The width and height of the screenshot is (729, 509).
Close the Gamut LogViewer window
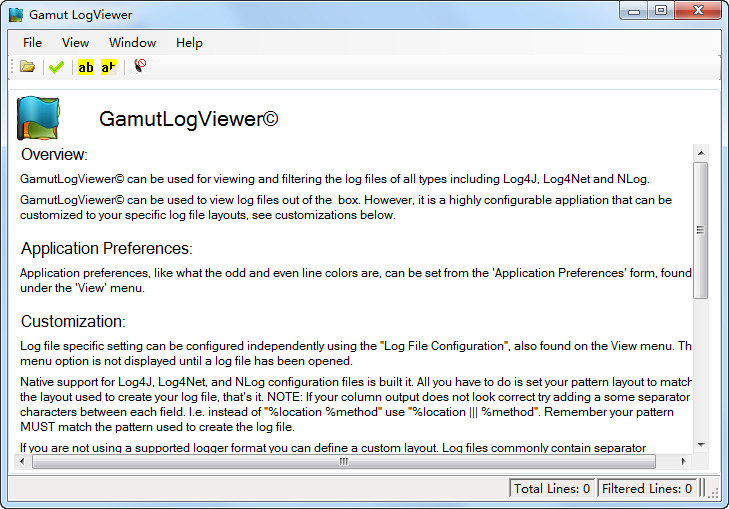[697, 10]
